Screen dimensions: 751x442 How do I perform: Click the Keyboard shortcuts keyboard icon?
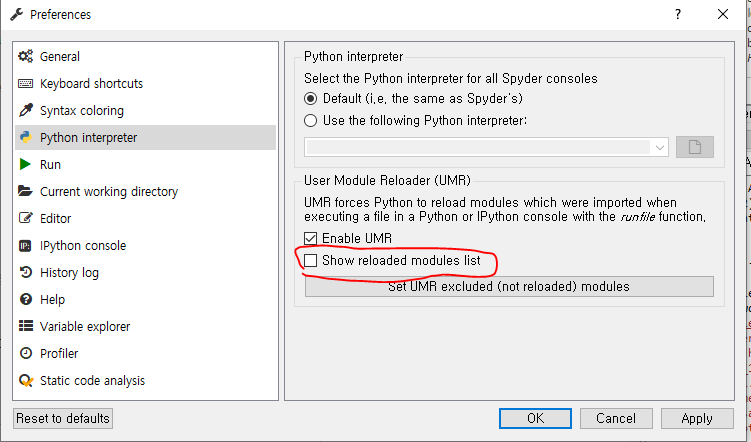pyautogui.click(x=26, y=84)
